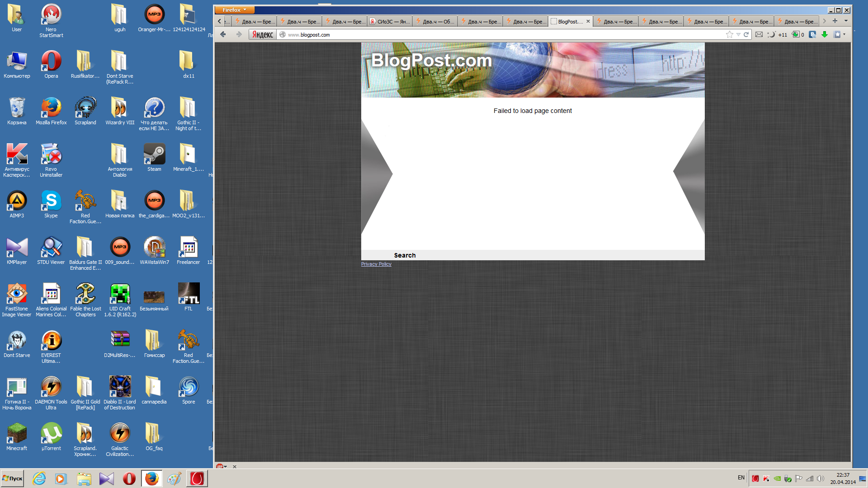Image resolution: width=868 pixels, height=488 pixels.
Task: Open the Privacy Policy link
Action: (376, 264)
